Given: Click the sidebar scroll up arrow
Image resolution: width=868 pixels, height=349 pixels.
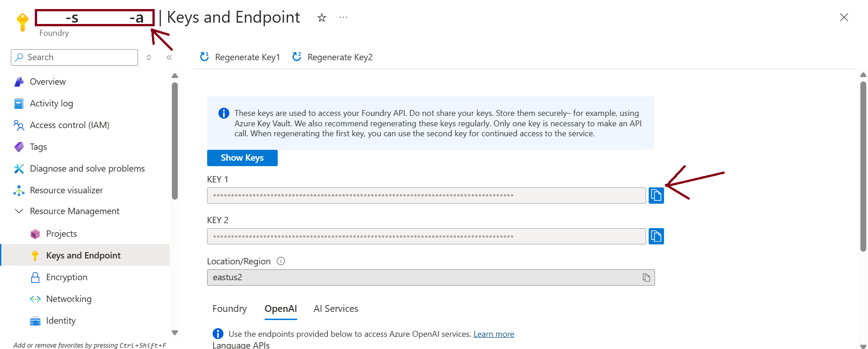Looking at the screenshot, I should point(175,76).
